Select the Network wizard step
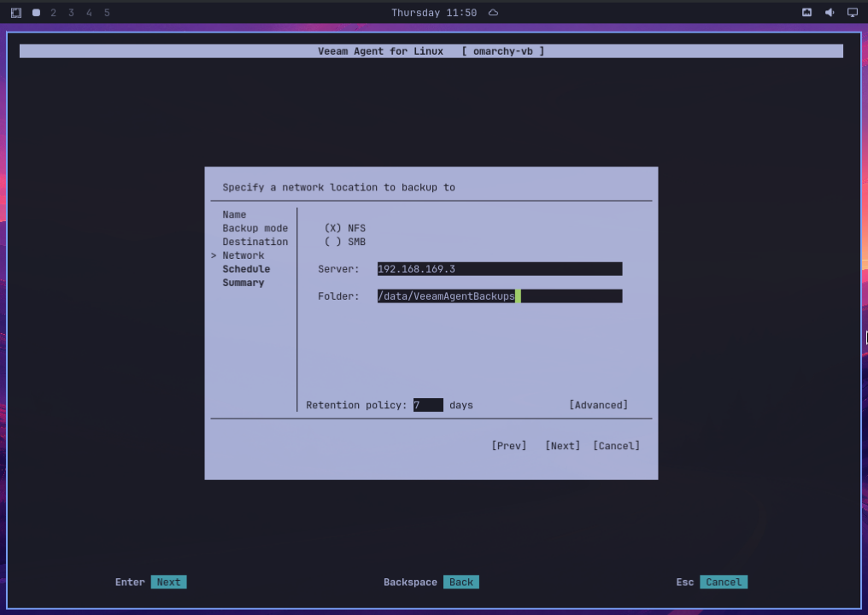Screen dimensions: 868x615 point(243,255)
